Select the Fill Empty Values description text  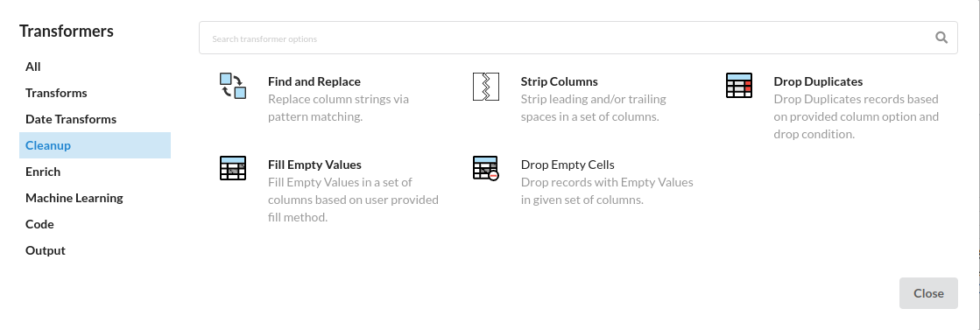[x=353, y=200]
